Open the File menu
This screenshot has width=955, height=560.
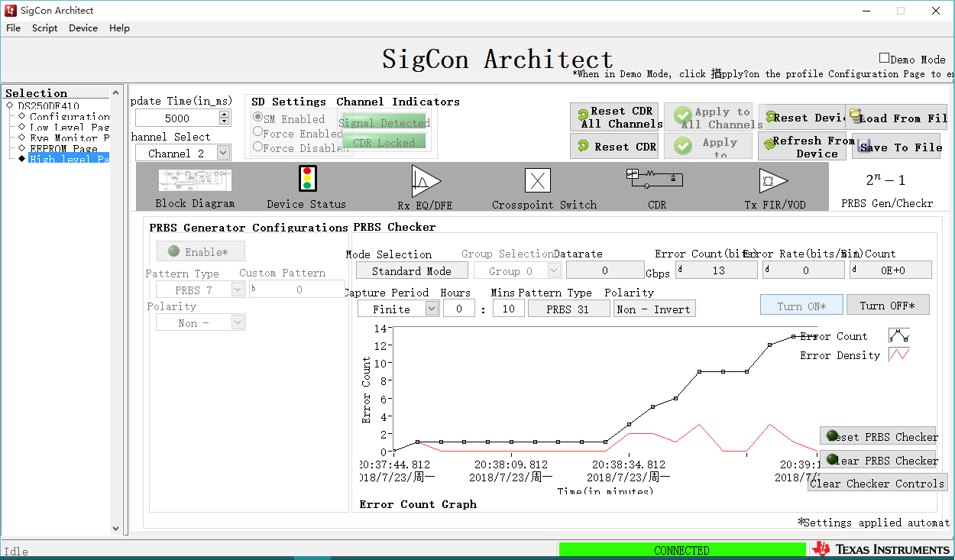(14, 28)
